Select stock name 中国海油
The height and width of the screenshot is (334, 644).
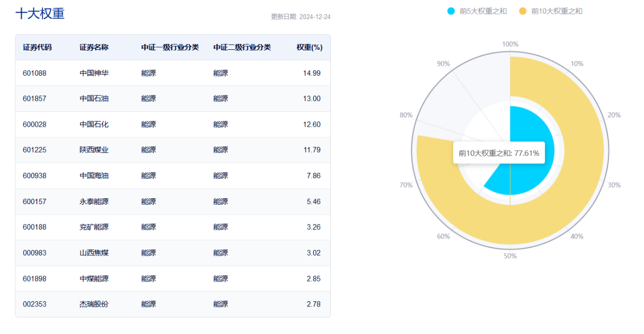coord(94,175)
